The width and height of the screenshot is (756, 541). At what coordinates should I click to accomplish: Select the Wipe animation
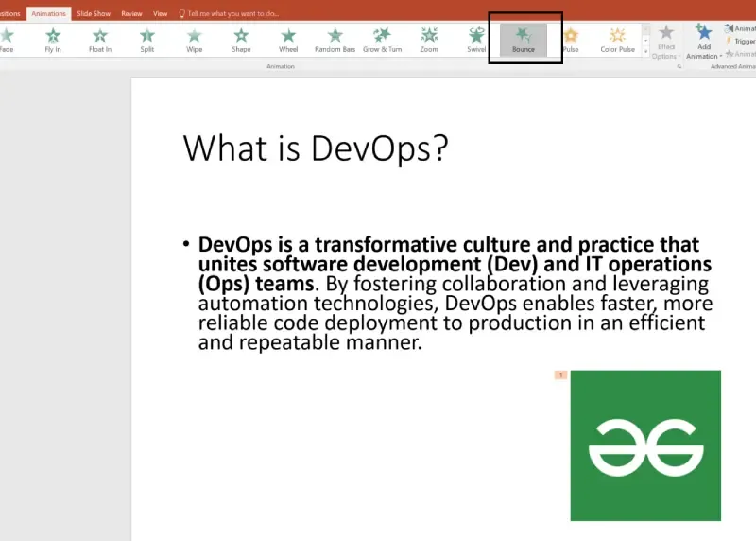(195, 40)
